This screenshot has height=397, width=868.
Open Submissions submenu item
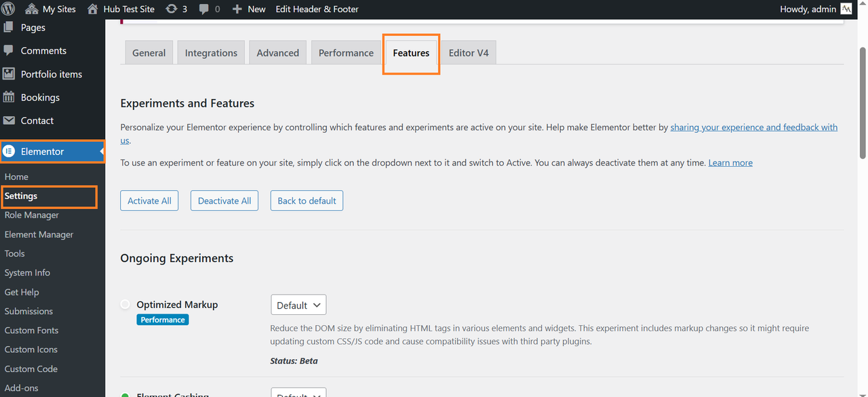click(28, 311)
